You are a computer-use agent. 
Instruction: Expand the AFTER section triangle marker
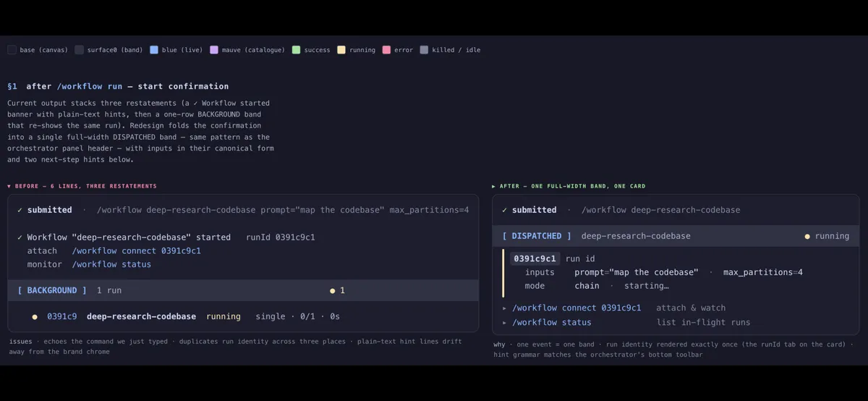tap(494, 186)
